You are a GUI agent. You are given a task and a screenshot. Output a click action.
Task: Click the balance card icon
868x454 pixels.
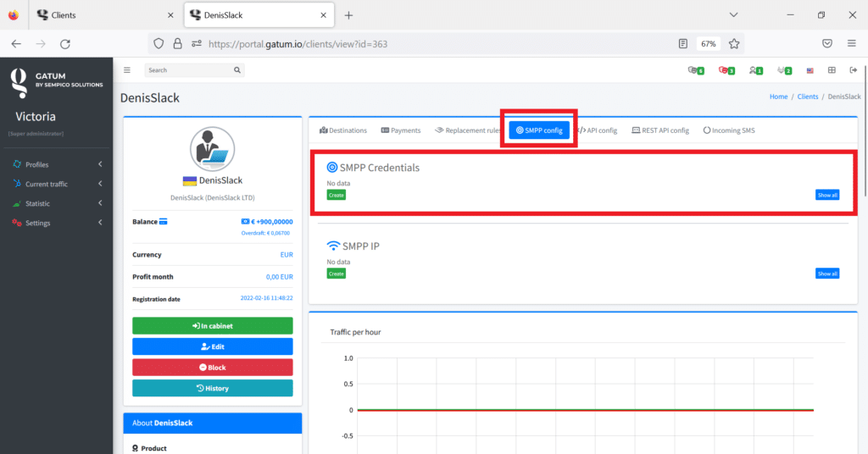[164, 222]
